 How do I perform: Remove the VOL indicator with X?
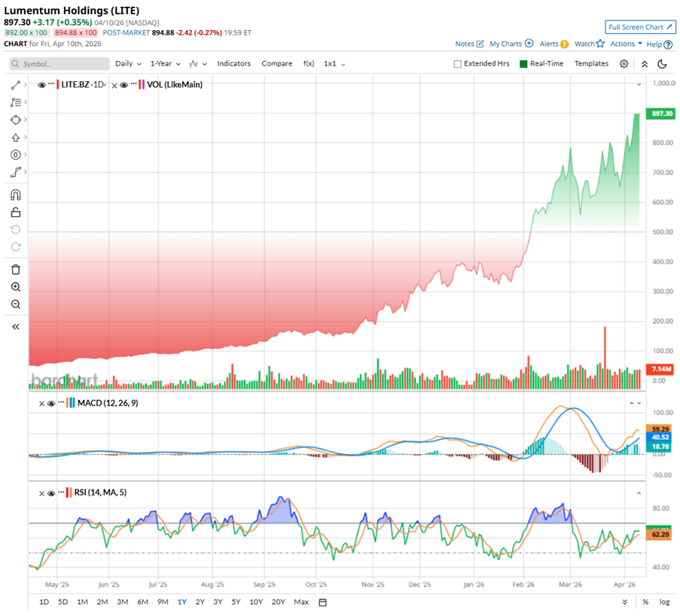[x=114, y=85]
